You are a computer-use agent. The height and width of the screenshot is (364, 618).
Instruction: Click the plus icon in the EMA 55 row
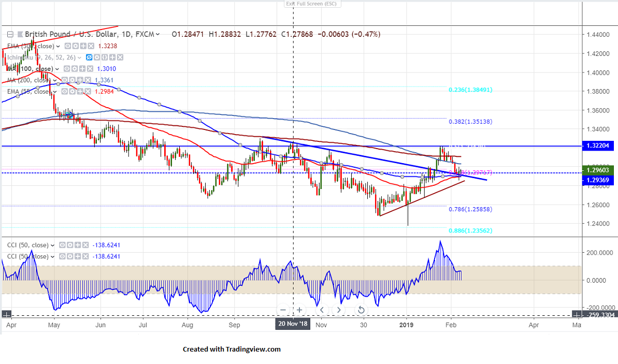(80, 92)
